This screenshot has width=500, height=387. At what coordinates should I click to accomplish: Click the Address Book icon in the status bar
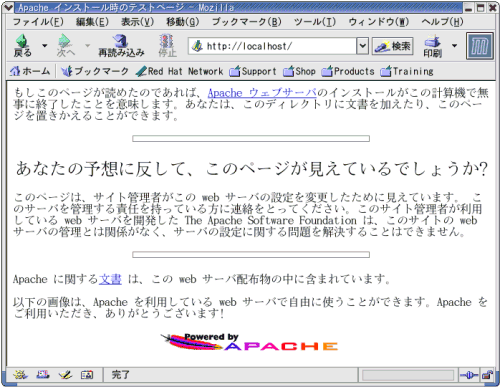click(x=87, y=375)
